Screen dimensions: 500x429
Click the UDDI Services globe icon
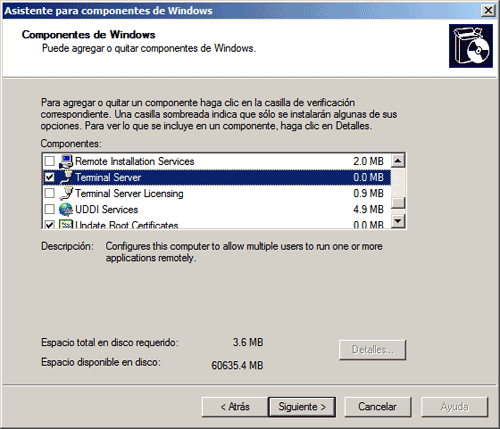pyautogui.click(x=66, y=209)
